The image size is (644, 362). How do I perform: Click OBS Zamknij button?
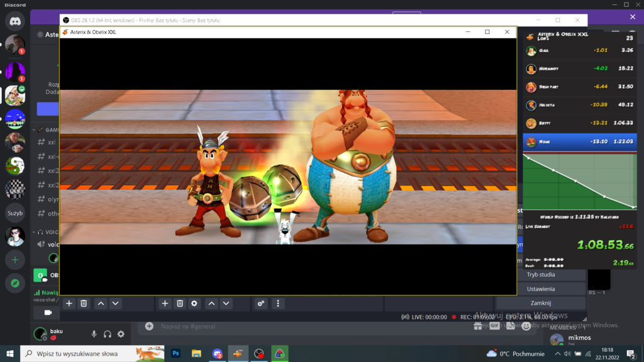tap(540, 303)
